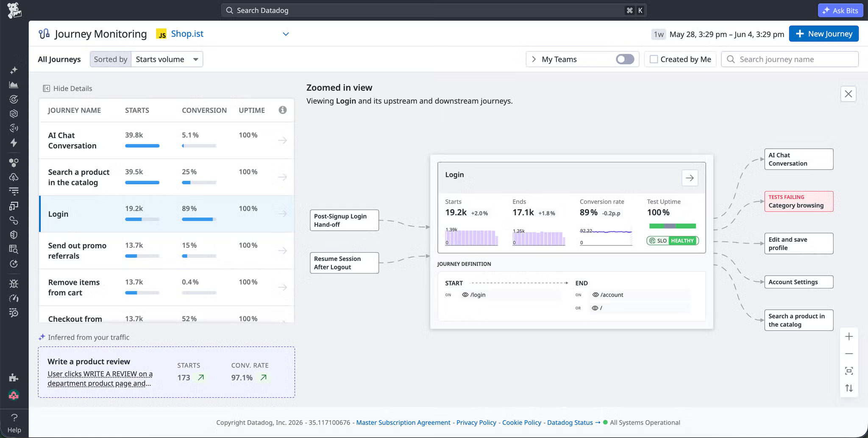Open the Starts volume sort dropdown
This screenshot has width=868, height=438.
point(167,59)
